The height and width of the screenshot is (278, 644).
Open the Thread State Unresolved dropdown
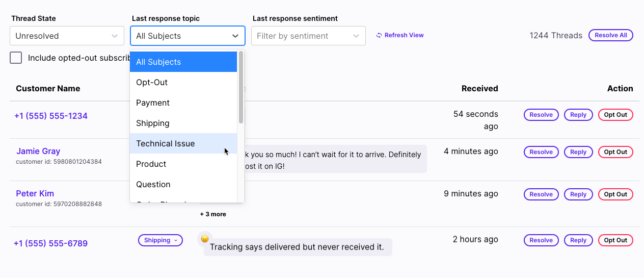click(x=67, y=36)
